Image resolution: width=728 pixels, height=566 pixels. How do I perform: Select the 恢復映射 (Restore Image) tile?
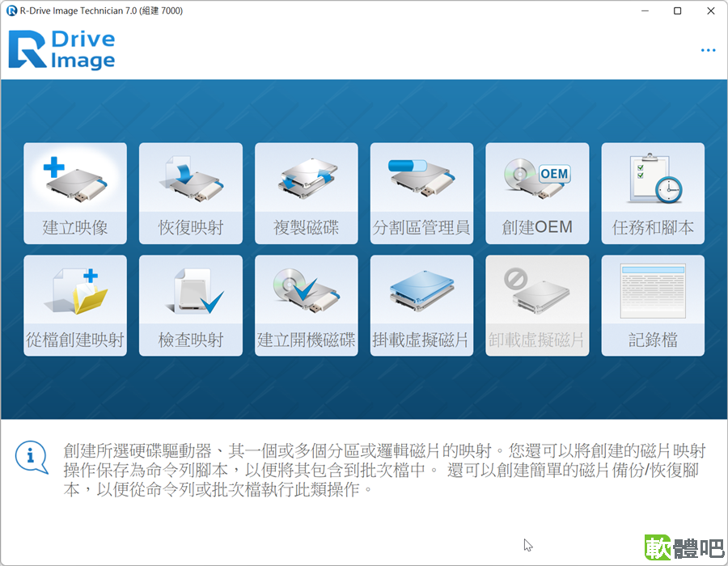coord(191,192)
